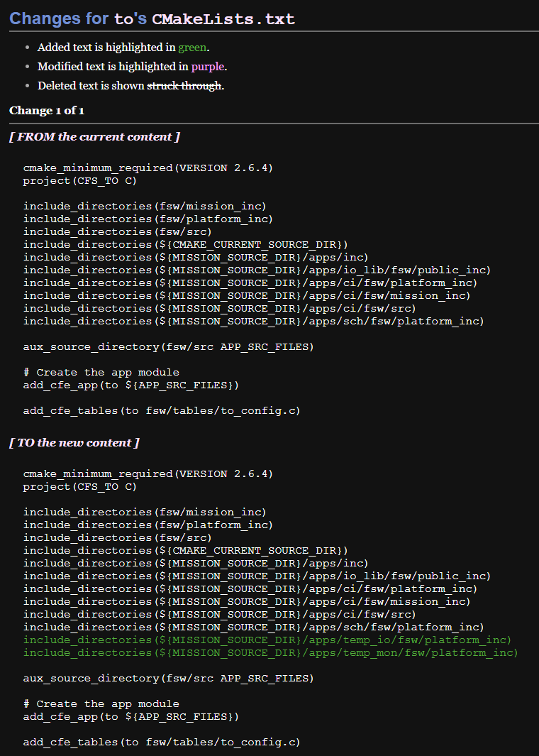
Task: Click the sch/fsw/platform_inc include line in FROM section
Action: coord(253,322)
